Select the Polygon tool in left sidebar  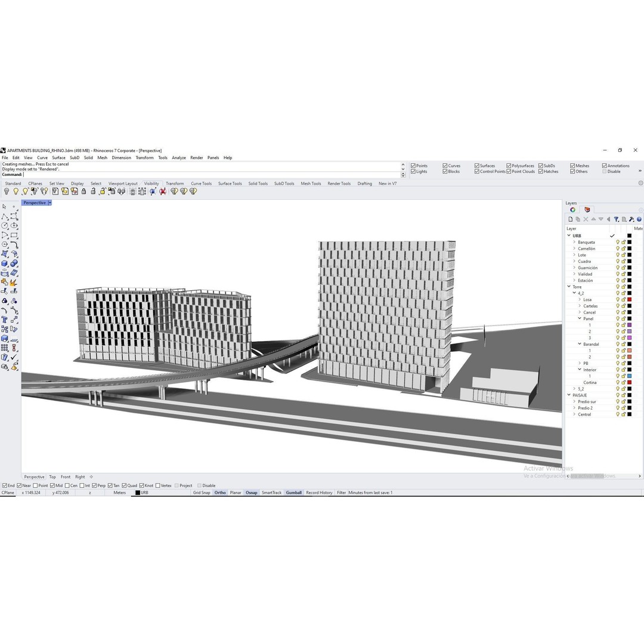[5, 245]
